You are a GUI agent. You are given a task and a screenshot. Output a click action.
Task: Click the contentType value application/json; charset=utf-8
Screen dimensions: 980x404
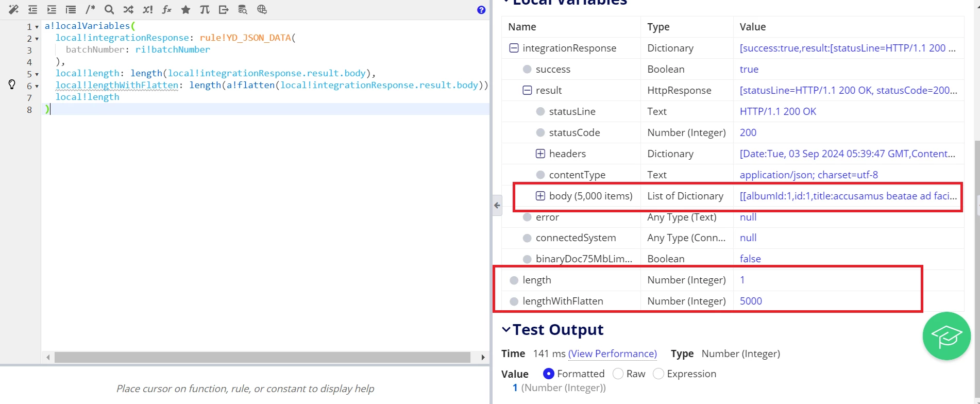tap(809, 175)
